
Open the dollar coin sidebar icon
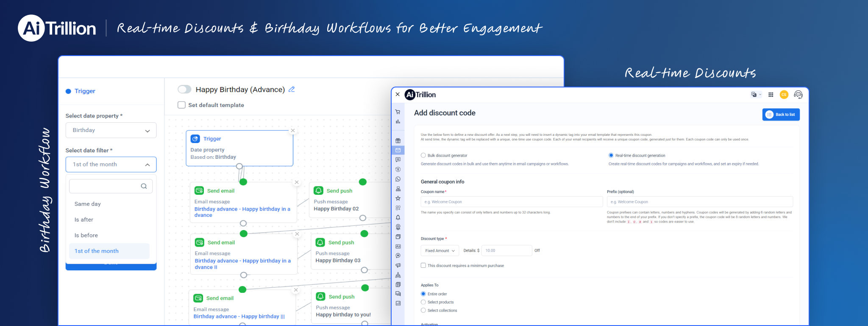pos(398,169)
